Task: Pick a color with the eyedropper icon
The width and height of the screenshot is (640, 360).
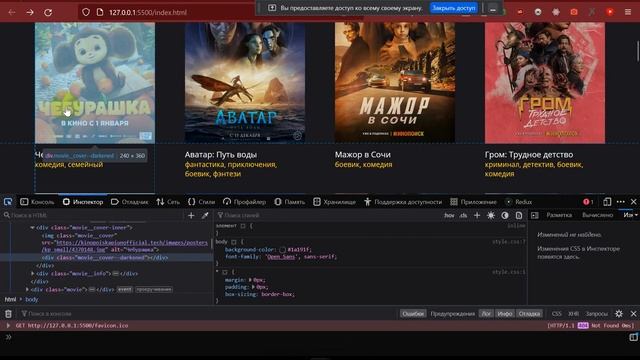Action: tap(205, 215)
